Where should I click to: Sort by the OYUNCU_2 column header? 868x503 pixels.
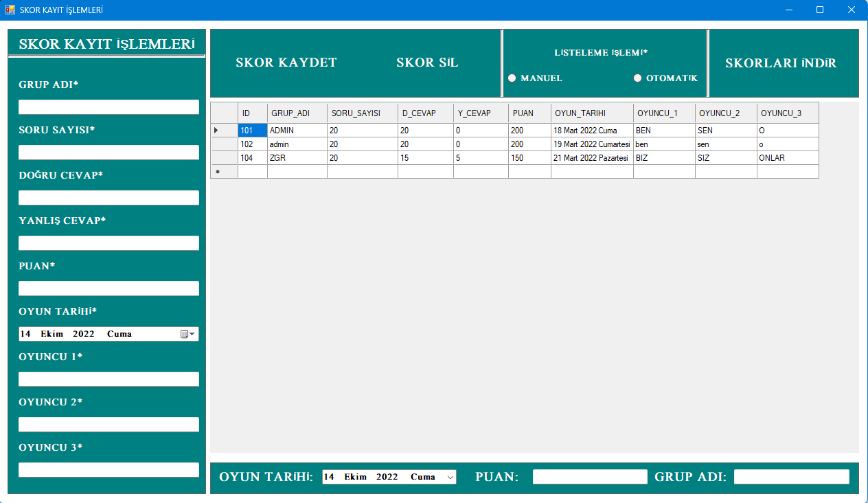click(x=726, y=113)
